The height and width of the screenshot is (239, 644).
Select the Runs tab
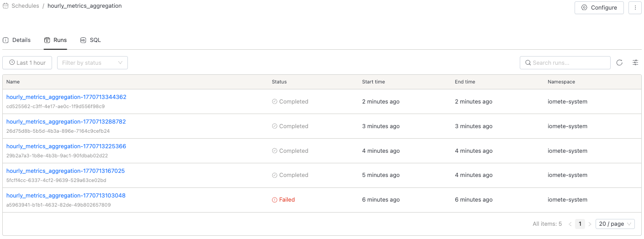55,40
